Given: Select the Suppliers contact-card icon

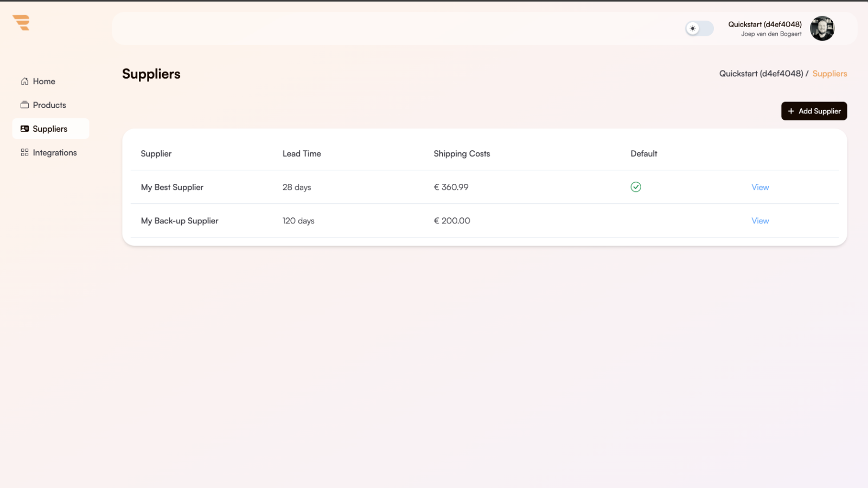Looking at the screenshot, I should coord(24,129).
